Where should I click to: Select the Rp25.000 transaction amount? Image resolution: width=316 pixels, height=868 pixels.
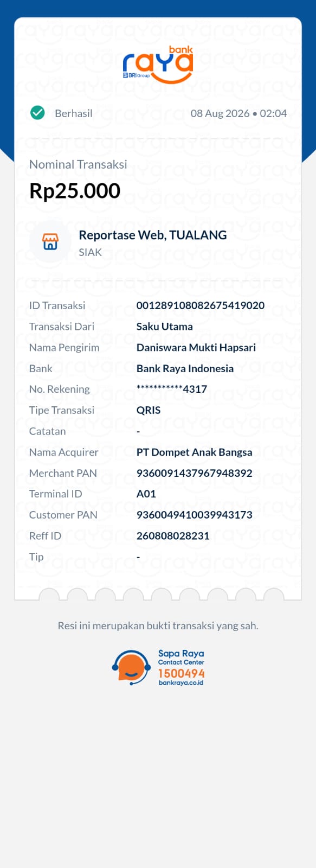point(75,191)
